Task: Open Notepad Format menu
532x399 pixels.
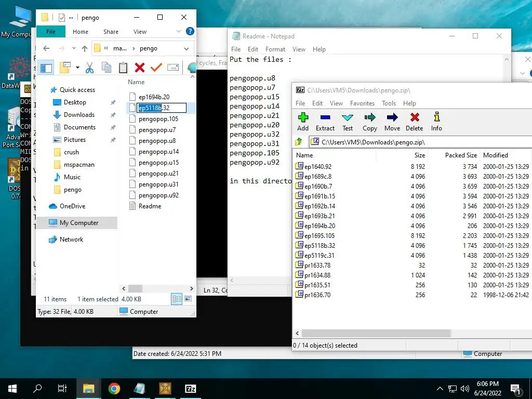Action: pyautogui.click(x=275, y=49)
